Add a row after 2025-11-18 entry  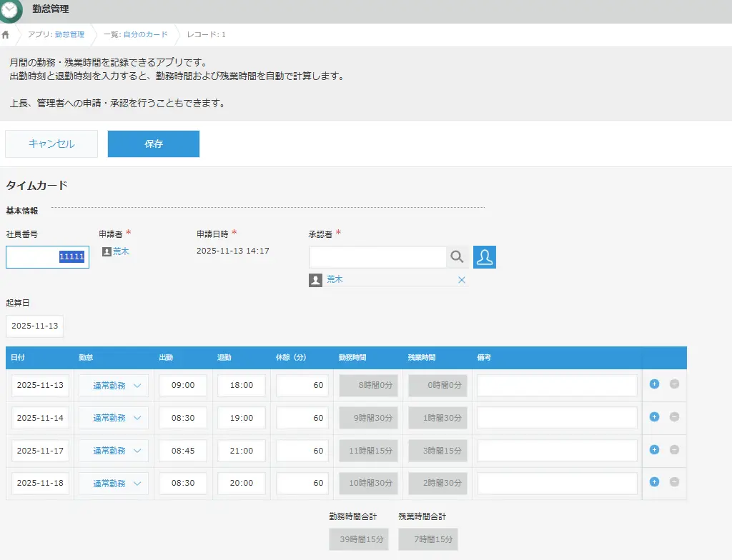pos(654,482)
